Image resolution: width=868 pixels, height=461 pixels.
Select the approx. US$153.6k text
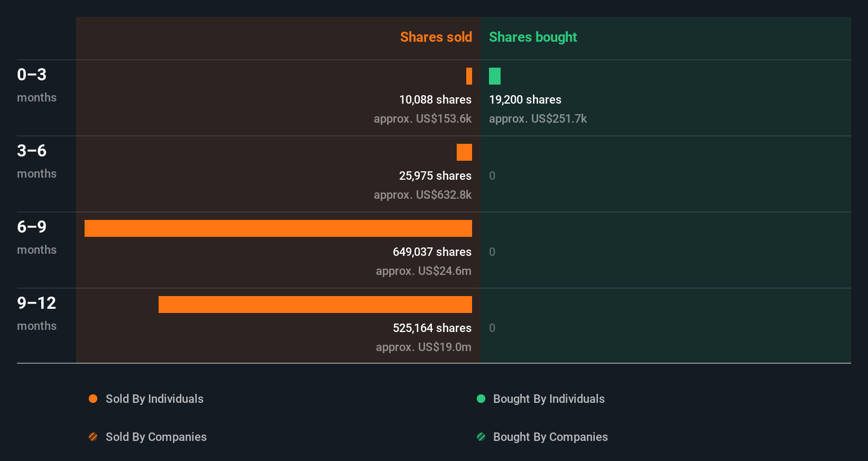click(x=422, y=118)
